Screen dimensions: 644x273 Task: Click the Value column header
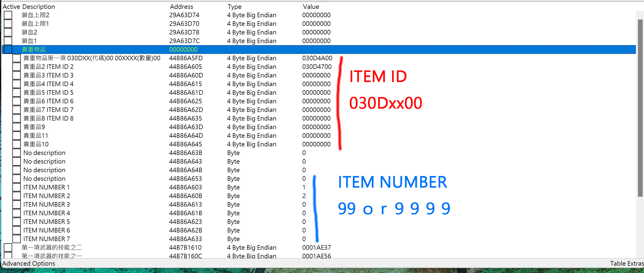(311, 7)
